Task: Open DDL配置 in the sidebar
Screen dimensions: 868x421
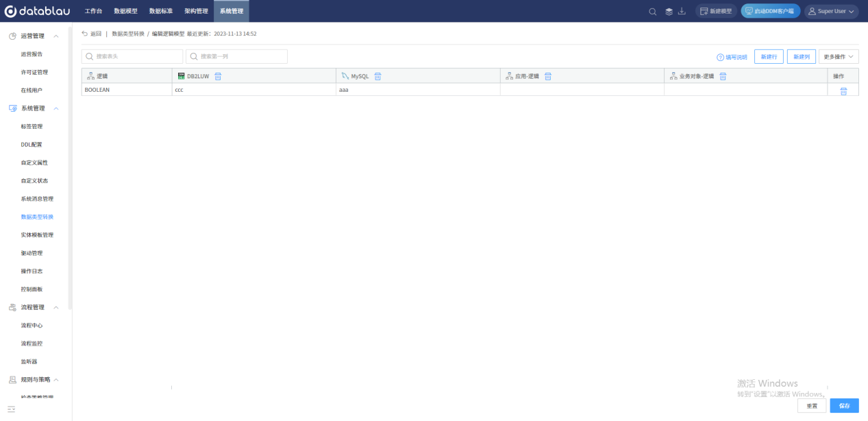Action: (x=32, y=145)
